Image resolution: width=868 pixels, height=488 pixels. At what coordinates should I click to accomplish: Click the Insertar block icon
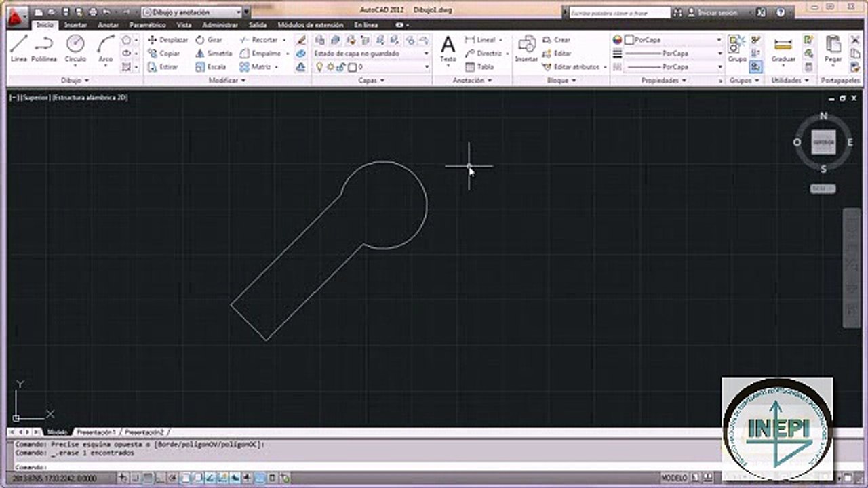point(526,50)
